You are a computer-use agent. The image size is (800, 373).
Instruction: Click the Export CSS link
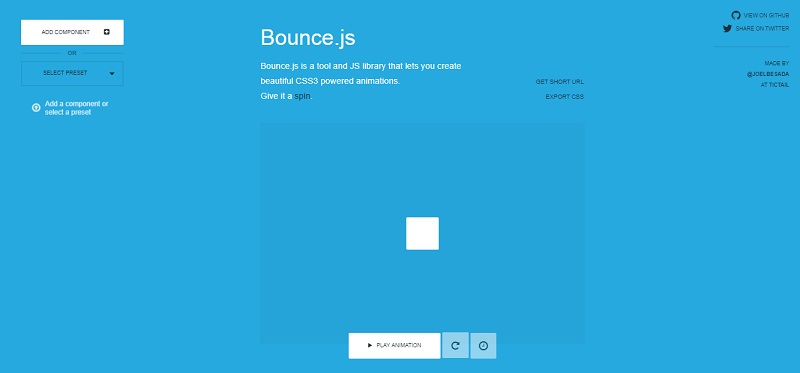click(564, 96)
